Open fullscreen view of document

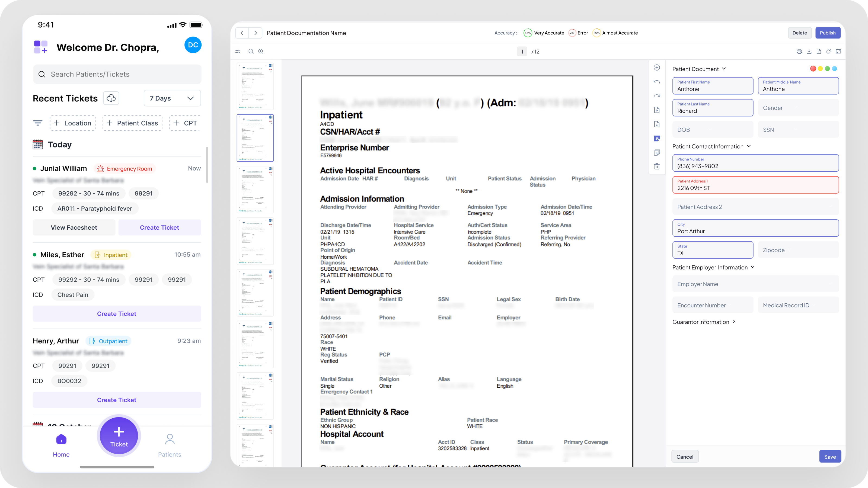point(838,52)
